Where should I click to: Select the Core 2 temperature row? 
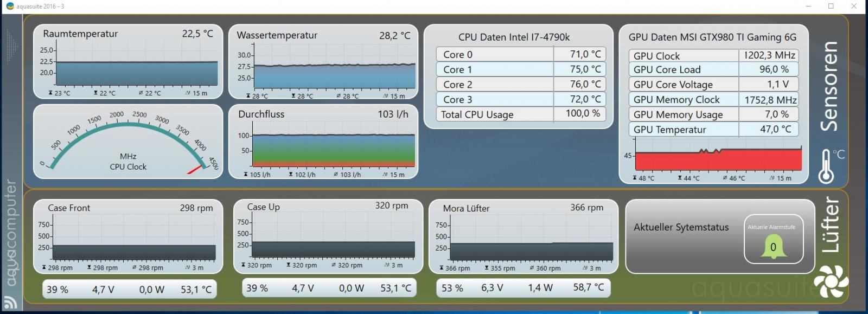tap(521, 85)
